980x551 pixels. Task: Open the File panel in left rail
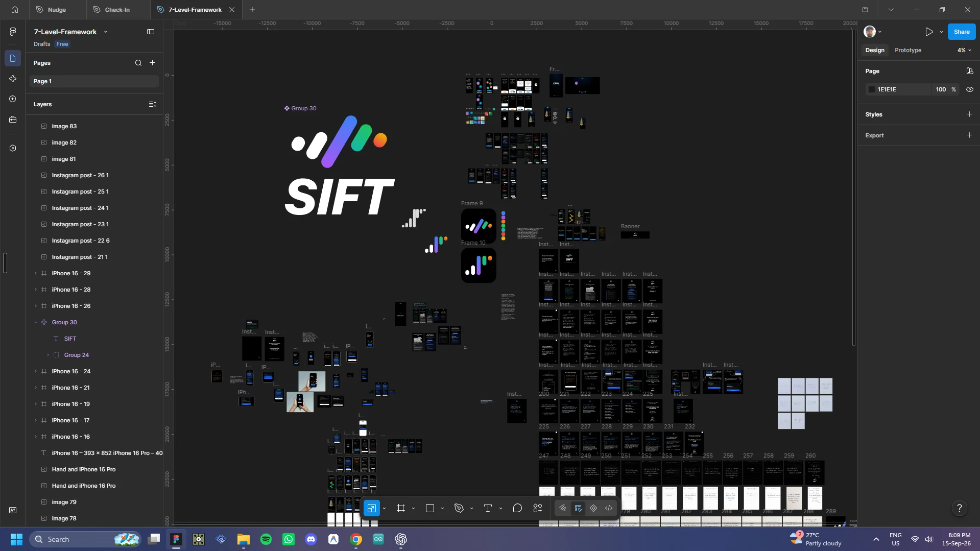13,58
